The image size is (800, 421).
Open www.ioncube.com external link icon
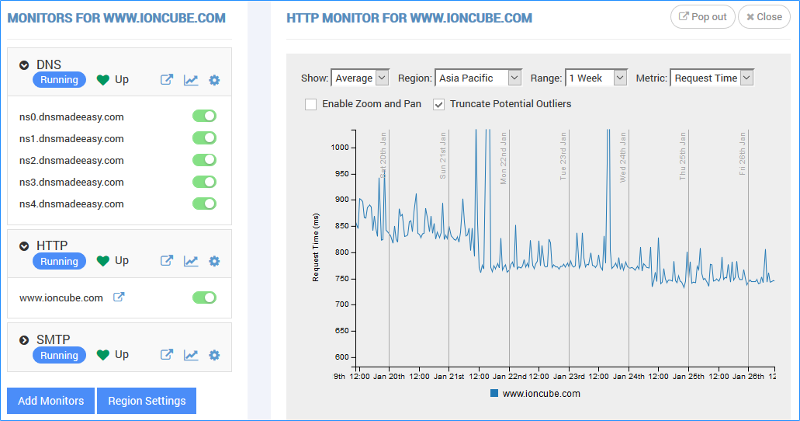[x=118, y=298]
